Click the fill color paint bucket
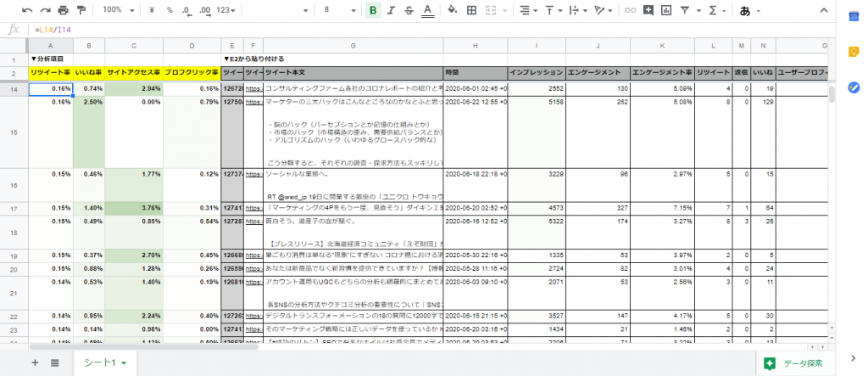Viewport: 868px width, 376px height. (x=452, y=10)
